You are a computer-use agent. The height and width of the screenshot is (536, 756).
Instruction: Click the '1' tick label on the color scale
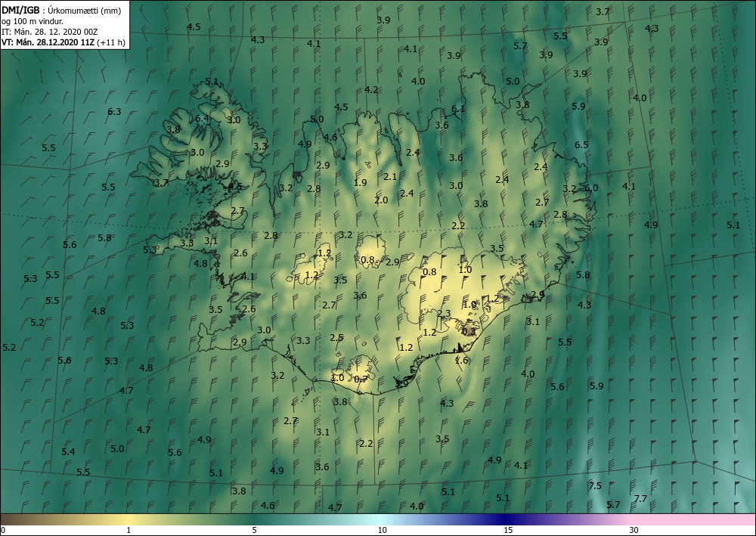click(129, 530)
